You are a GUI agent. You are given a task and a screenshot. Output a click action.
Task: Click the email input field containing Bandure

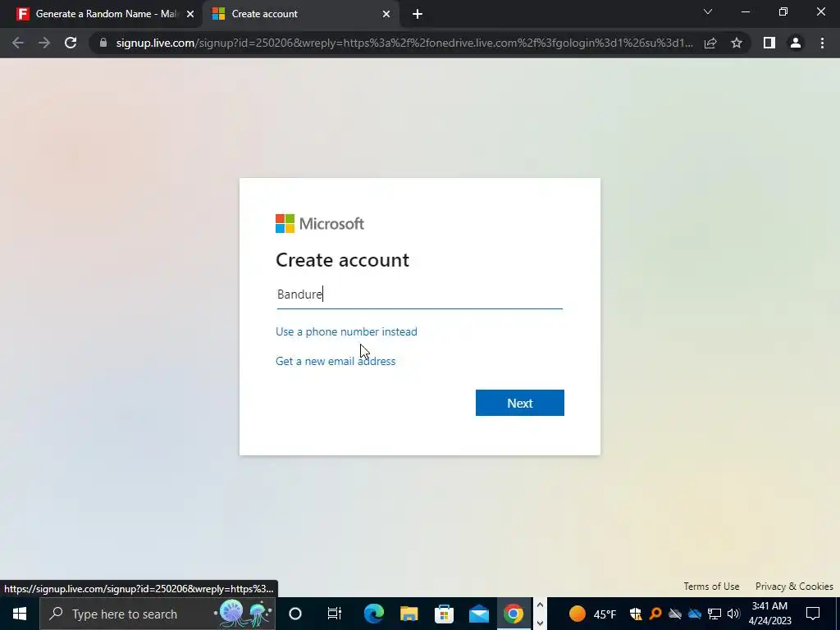pos(419,294)
